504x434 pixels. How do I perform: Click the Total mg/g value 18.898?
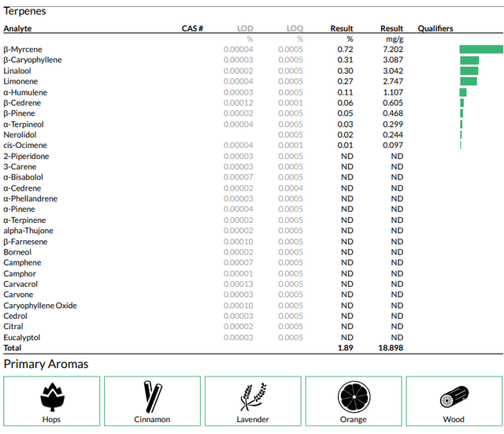coord(391,348)
